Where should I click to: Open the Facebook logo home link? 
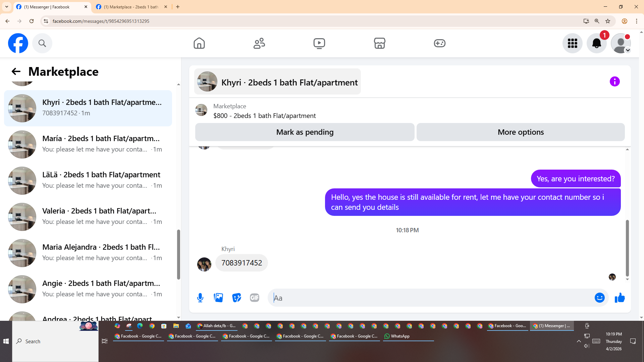(18, 43)
